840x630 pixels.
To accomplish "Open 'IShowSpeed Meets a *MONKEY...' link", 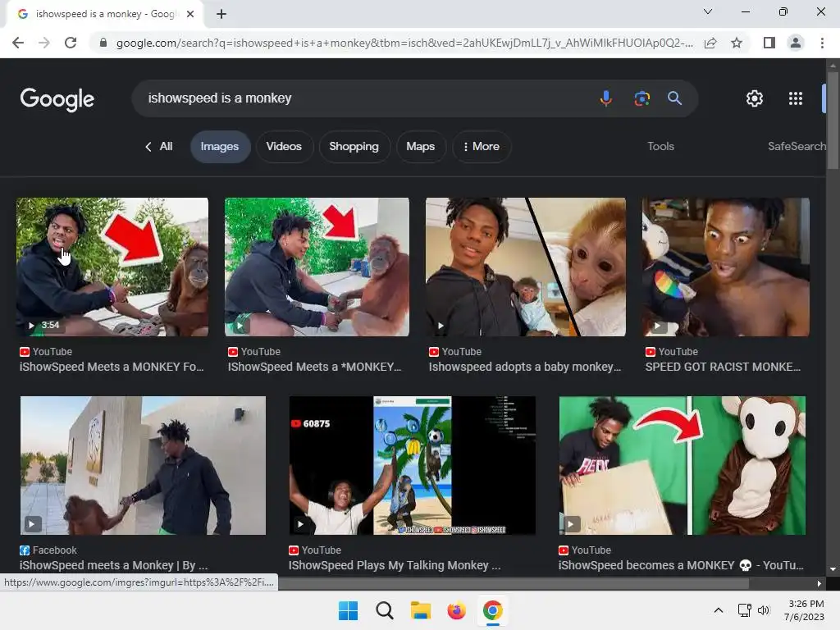I will pos(314,367).
